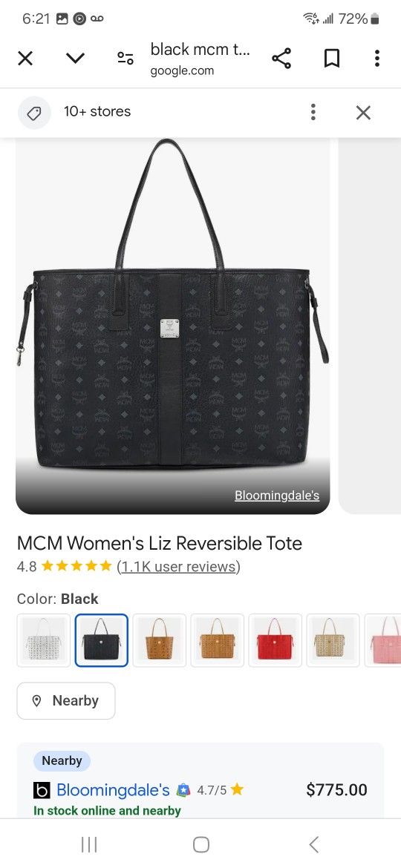This screenshot has width=401, height=868.
Task: Pick the beige tote color swatch
Action: tap(333, 640)
